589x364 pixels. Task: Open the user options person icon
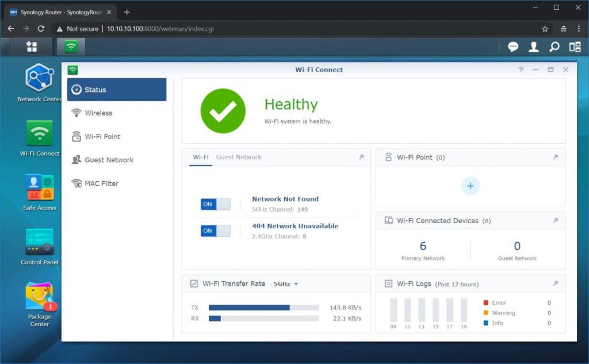coord(533,47)
